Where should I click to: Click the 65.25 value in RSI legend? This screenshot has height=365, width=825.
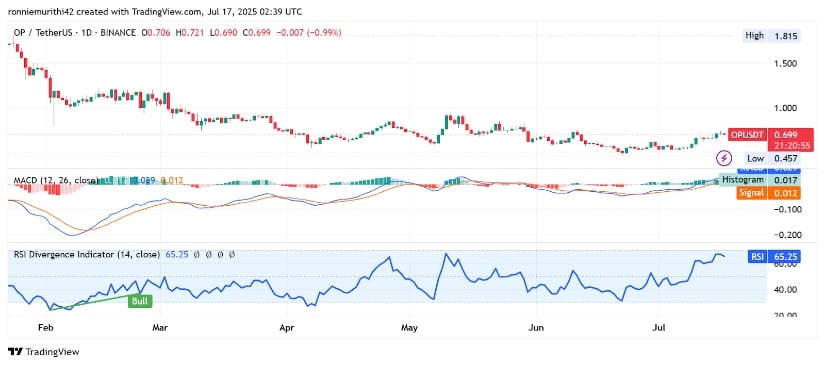click(176, 255)
